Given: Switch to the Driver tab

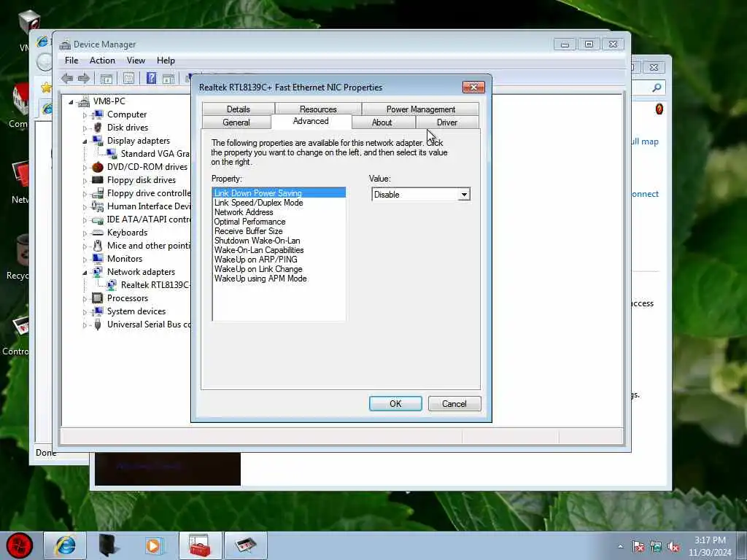Looking at the screenshot, I should coord(447,122).
